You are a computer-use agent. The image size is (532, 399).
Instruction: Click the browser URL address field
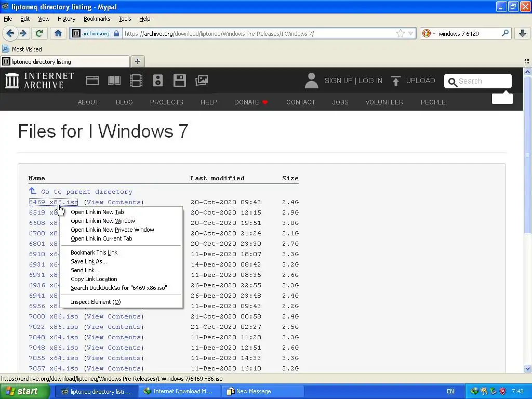[x=259, y=34]
